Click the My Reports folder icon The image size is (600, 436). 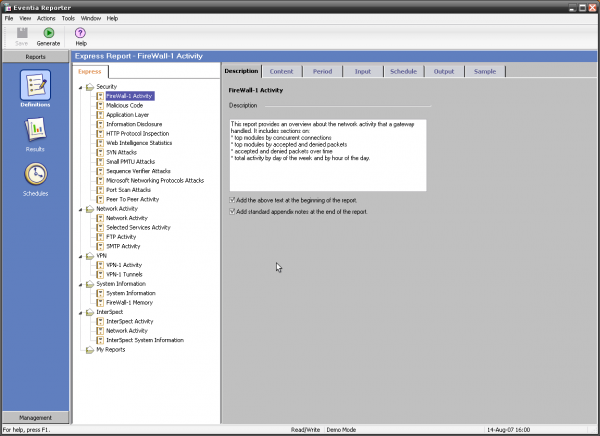point(90,350)
